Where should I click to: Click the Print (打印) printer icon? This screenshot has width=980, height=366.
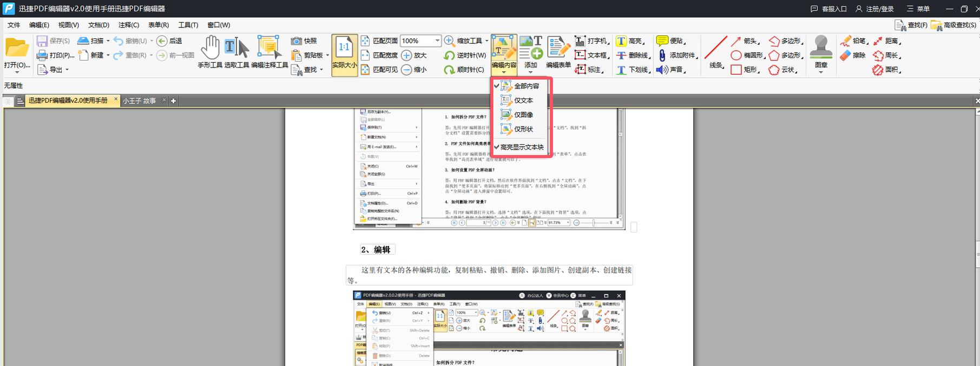pyautogui.click(x=42, y=55)
